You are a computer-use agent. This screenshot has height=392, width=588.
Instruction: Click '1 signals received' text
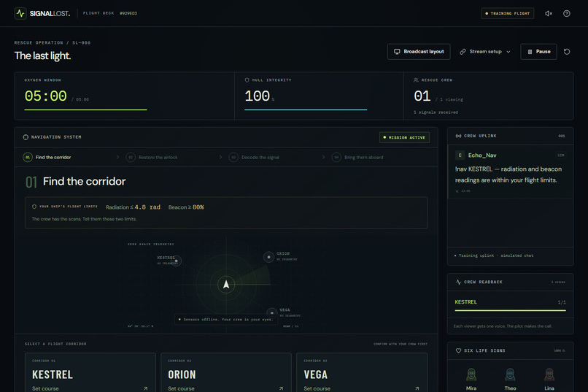(436, 112)
